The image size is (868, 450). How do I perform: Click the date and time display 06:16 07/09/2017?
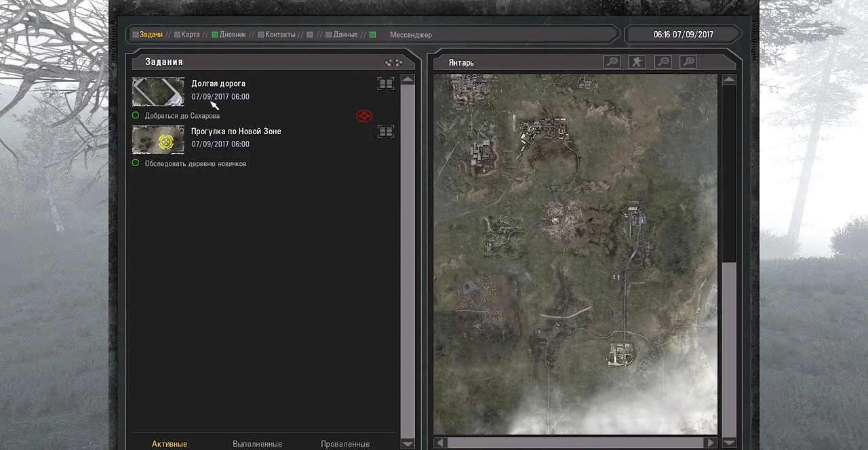tap(684, 35)
